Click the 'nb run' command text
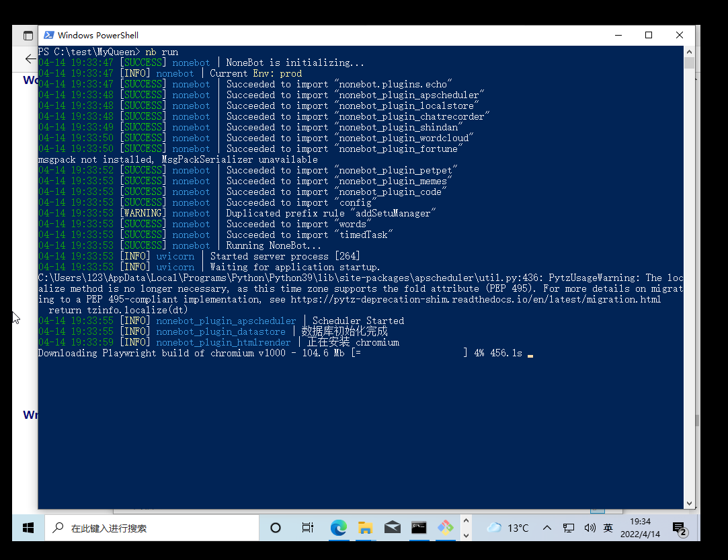 point(161,52)
